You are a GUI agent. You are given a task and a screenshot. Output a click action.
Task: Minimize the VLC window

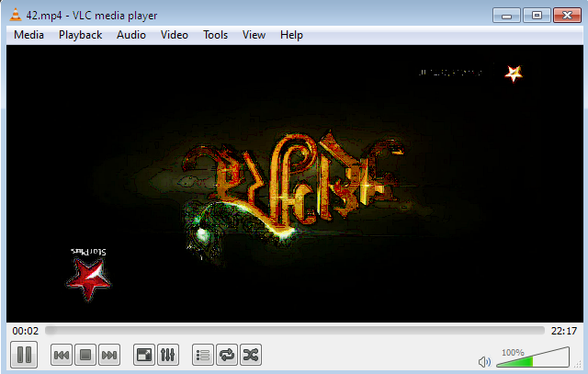506,16
